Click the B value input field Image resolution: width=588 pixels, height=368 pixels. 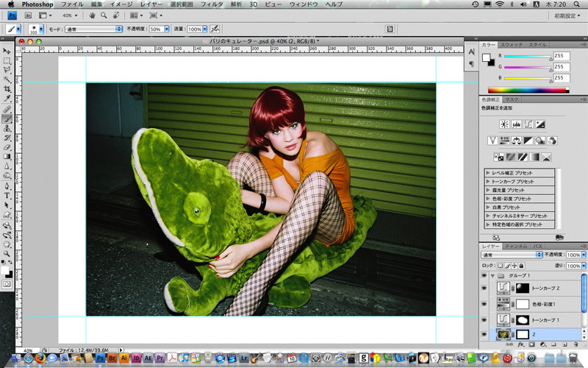click(x=562, y=78)
